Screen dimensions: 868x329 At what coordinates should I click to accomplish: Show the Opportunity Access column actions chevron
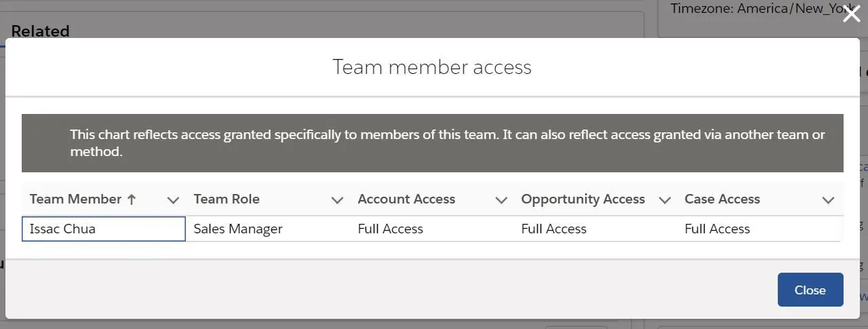(x=665, y=200)
